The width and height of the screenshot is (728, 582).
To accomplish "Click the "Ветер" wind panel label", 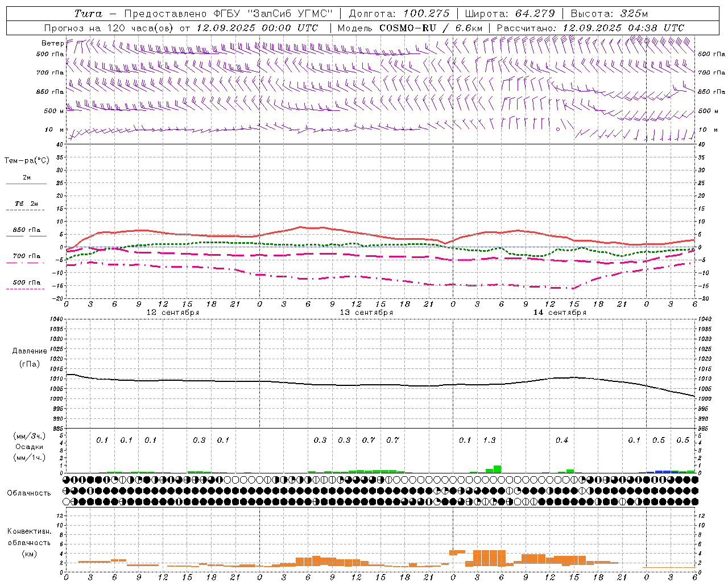I will click(52, 43).
